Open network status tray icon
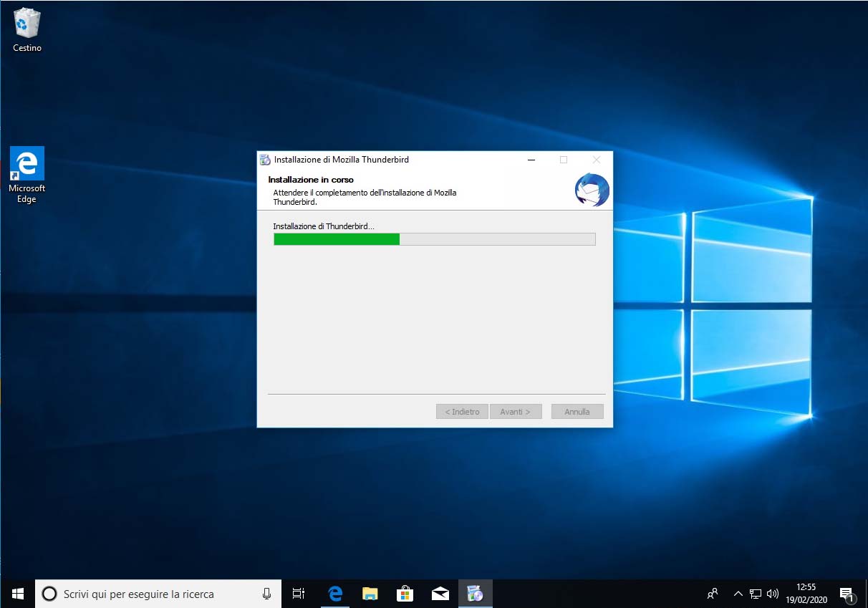The image size is (868, 608). pos(756,594)
